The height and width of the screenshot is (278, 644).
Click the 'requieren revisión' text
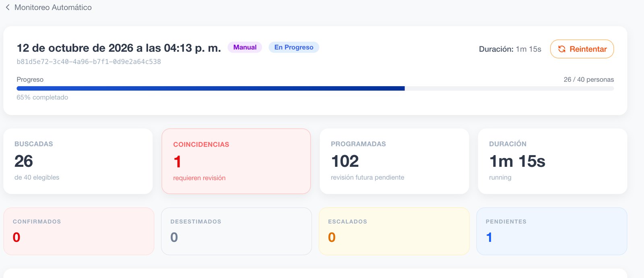pos(199,178)
